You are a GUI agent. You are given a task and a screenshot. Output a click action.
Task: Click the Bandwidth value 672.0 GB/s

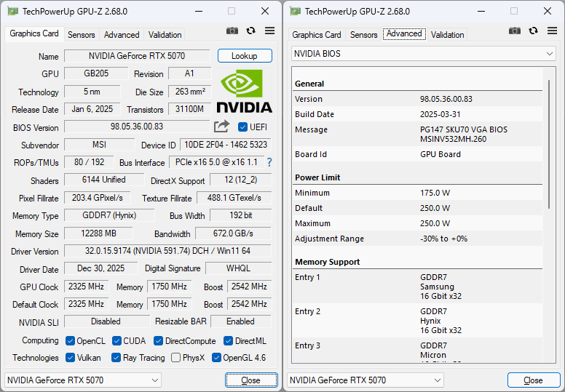point(233,233)
